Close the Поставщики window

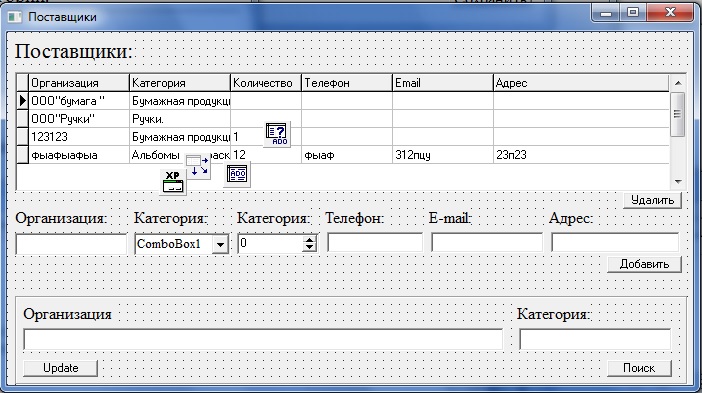[670, 13]
